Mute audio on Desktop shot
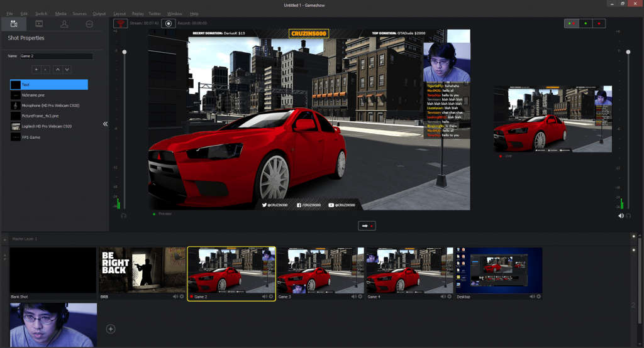Screen dimensions: 644x348 pyautogui.click(x=532, y=296)
